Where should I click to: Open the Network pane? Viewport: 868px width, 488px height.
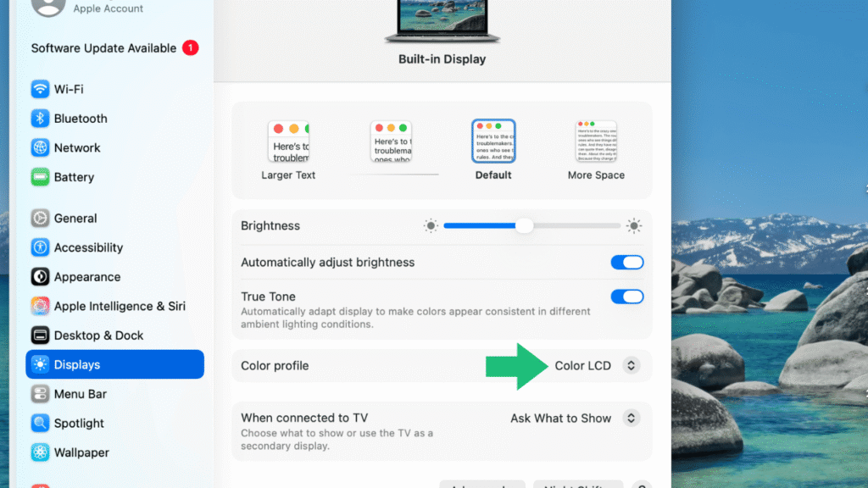tap(114, 147)
